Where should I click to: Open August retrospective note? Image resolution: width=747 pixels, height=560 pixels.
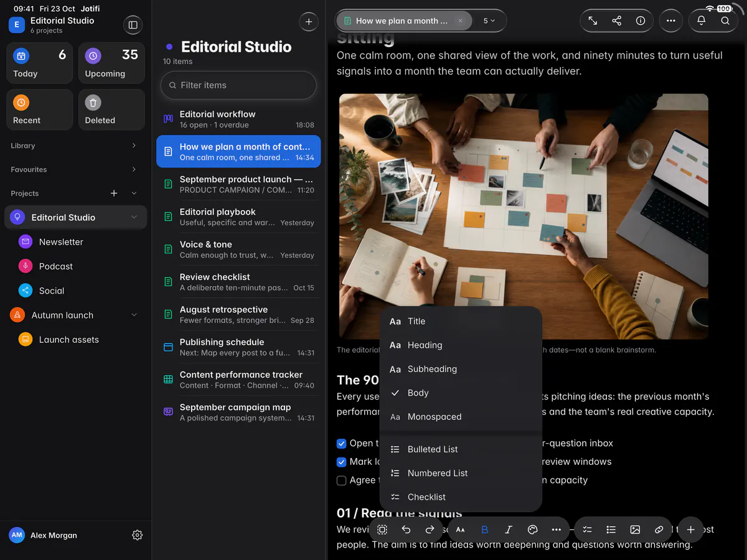pos(238,315)
